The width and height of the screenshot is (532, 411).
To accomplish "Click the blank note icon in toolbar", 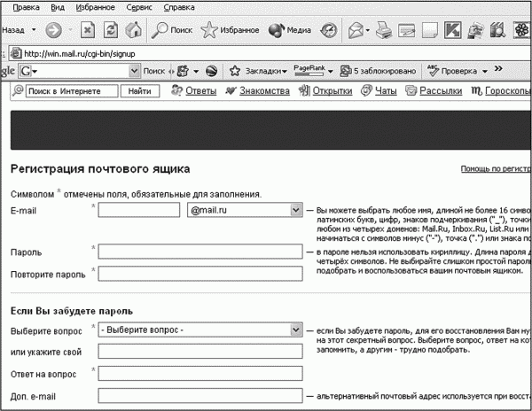I will 429,30.
